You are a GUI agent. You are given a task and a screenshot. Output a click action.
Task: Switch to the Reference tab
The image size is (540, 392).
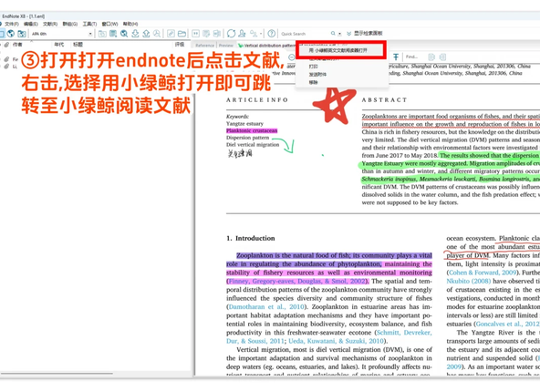204,46
